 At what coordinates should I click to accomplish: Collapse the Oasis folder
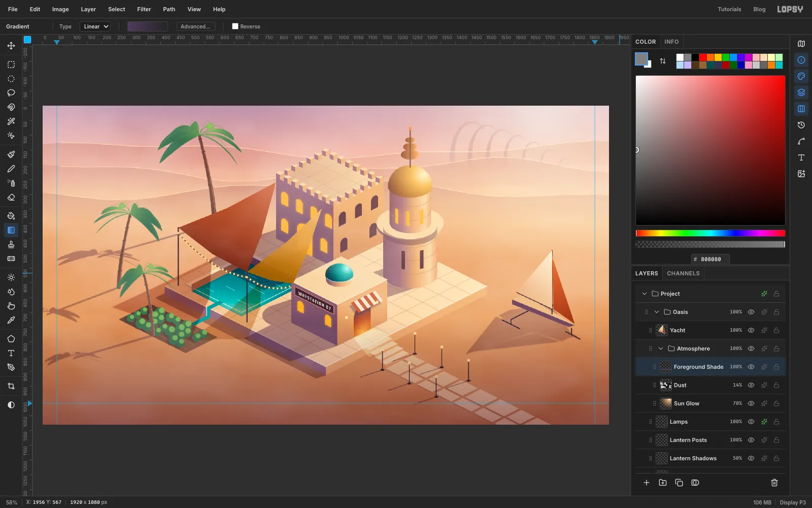coord(657,312)
